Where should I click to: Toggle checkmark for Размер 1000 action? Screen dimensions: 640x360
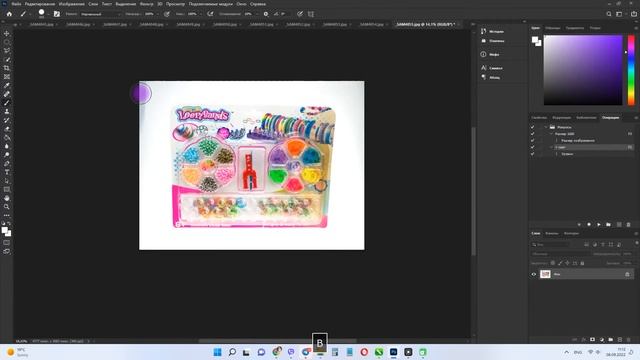click(x=532, y=134)
